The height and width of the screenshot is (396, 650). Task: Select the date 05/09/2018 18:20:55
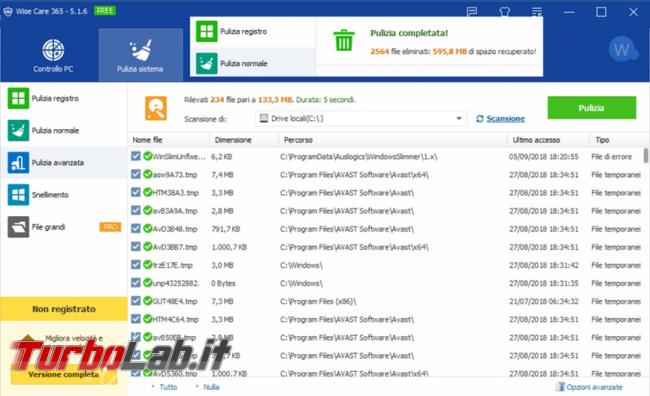[543, 157]
